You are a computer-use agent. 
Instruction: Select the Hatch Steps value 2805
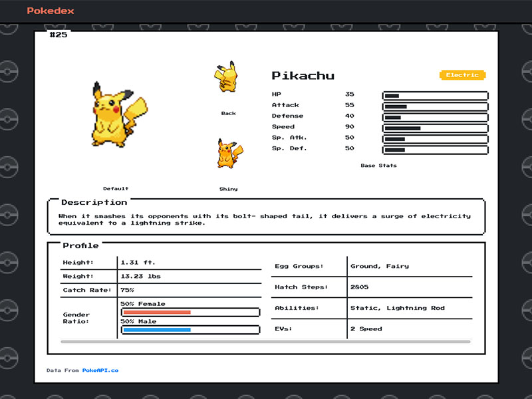(x=359, y=287)
